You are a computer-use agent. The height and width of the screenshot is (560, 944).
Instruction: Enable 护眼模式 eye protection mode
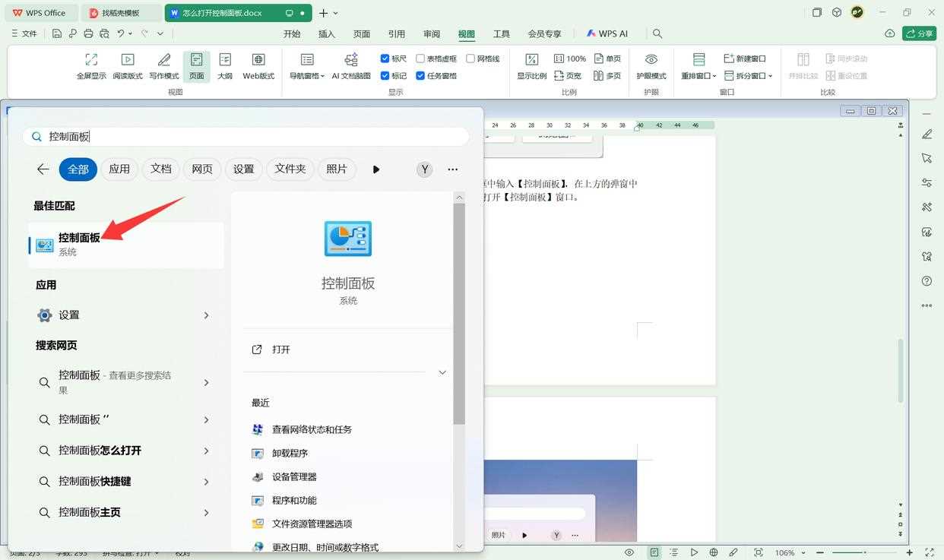651,66
